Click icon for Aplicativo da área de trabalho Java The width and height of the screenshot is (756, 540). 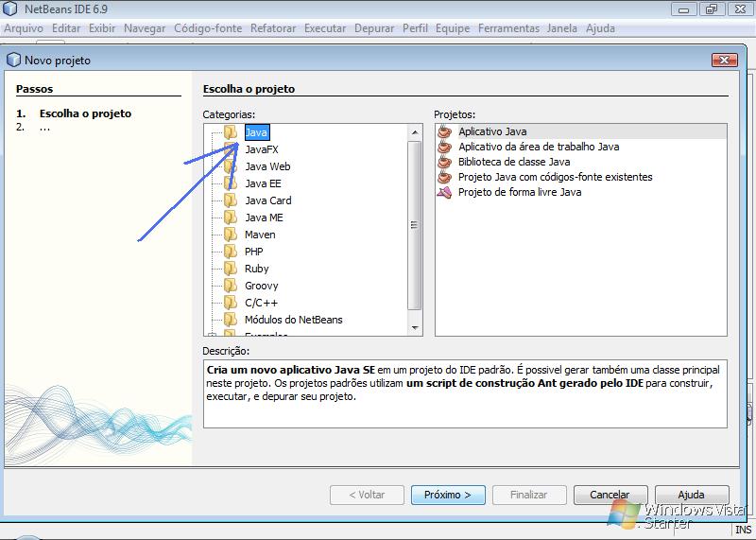[x=444, y=147]
